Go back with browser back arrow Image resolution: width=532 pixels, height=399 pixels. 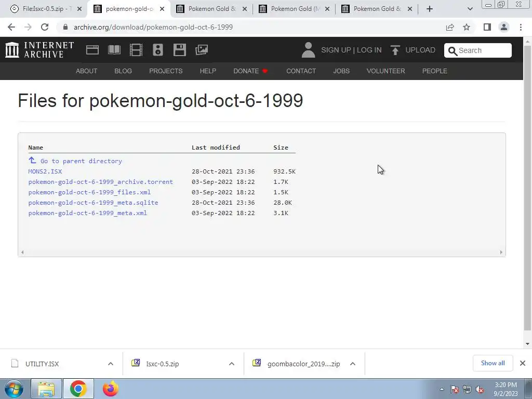coord(11,27)
